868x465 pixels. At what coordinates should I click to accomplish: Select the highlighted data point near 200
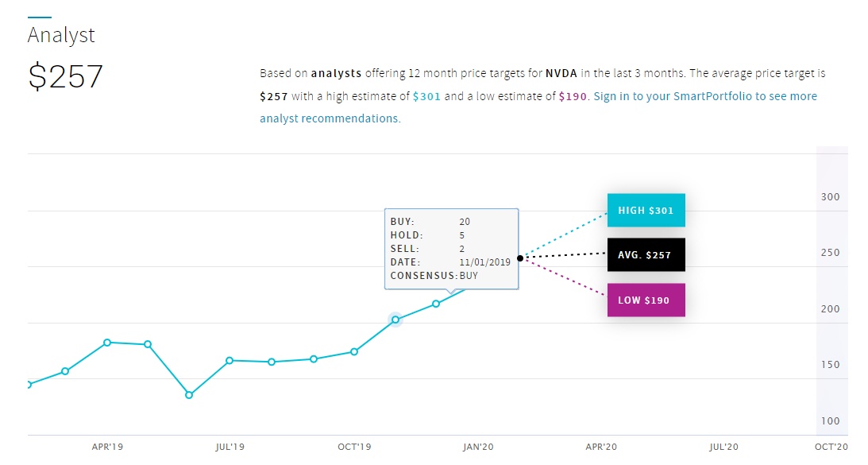click(x=395, y=320)
